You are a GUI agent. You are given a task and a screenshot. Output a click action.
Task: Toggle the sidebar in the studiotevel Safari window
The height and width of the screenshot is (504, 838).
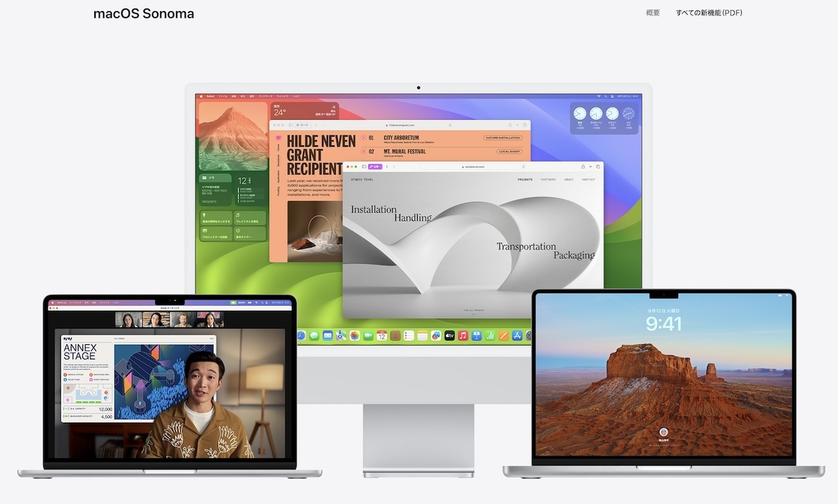point(364,167)
